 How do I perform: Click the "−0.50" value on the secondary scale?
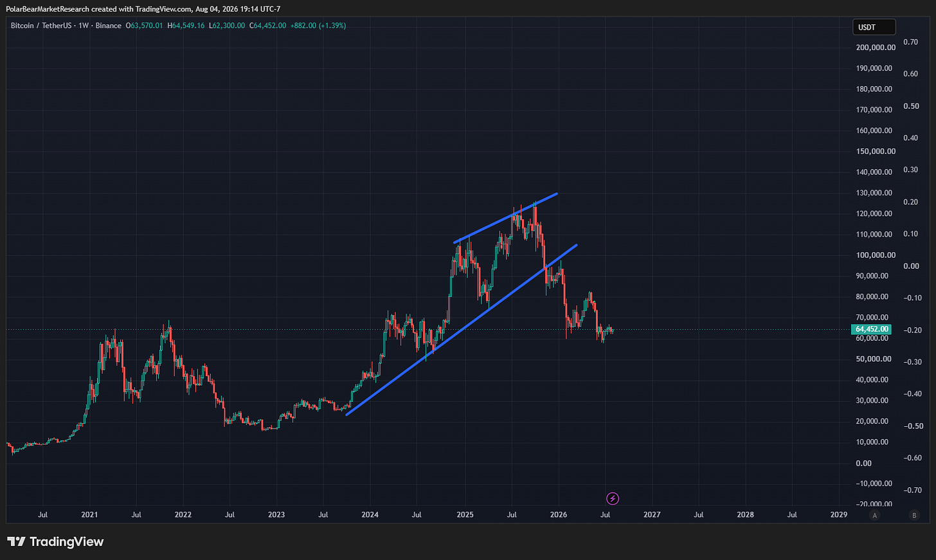pyautogui.click(x=913, y=426)
